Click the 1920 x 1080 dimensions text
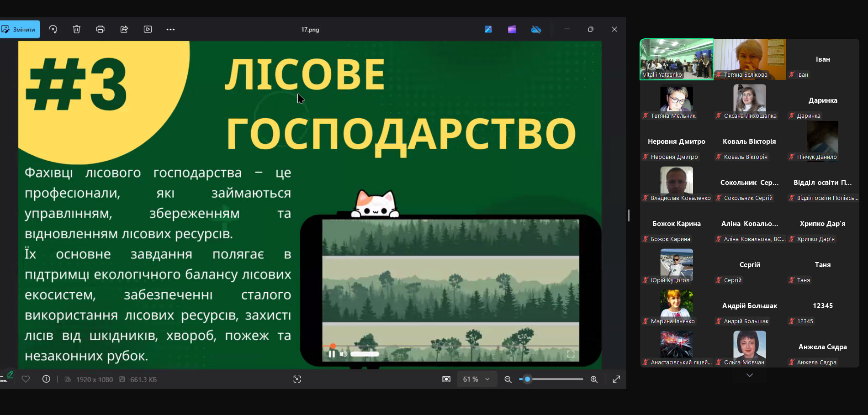This screenshot has width=868, height=415. click(95, 379)
